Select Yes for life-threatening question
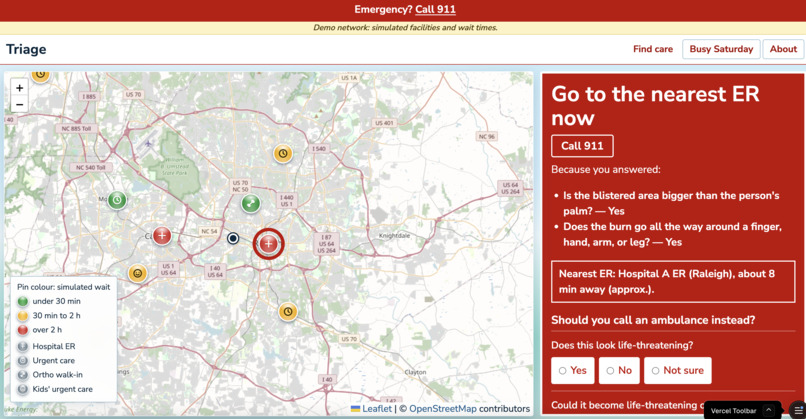The image size is (806, 419). click(x=573, y=371)
